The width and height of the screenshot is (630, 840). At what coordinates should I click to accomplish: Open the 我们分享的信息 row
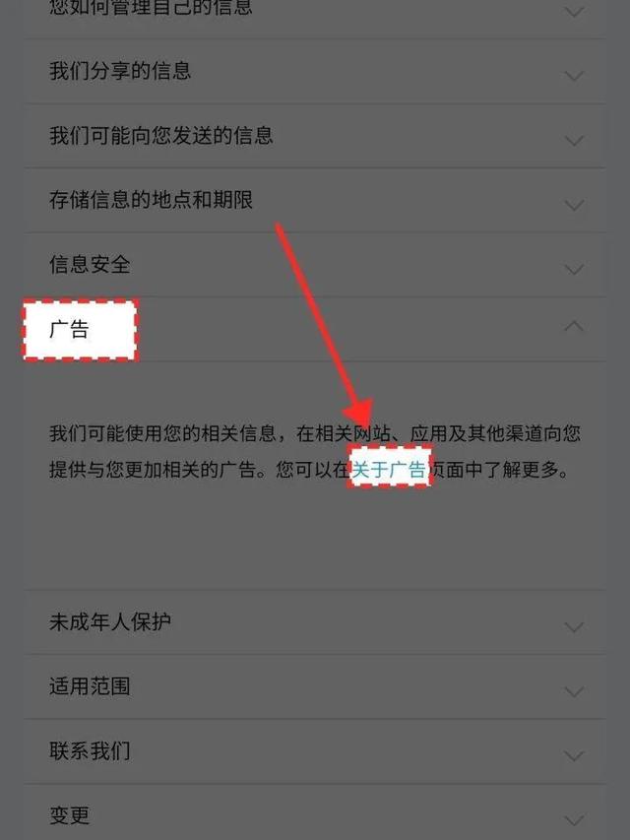tap(315, 71)
